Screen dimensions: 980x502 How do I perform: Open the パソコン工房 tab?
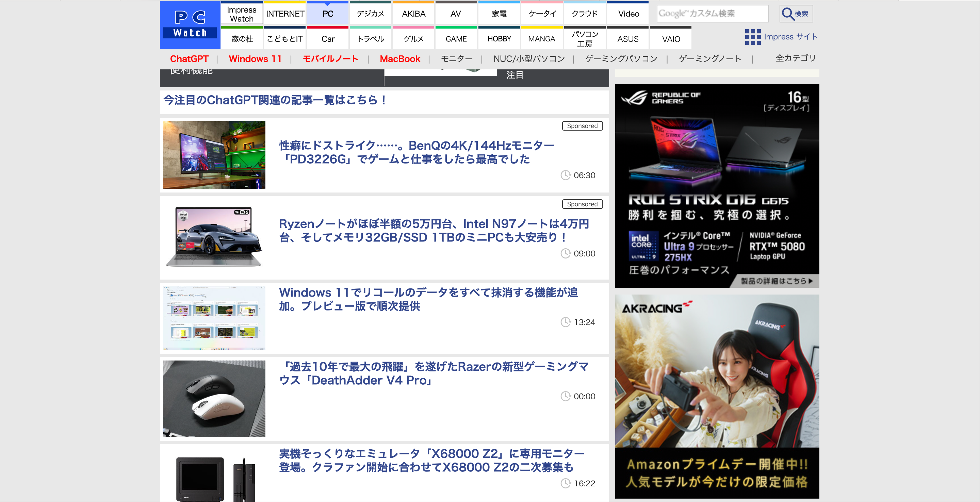tap(585, 38)
